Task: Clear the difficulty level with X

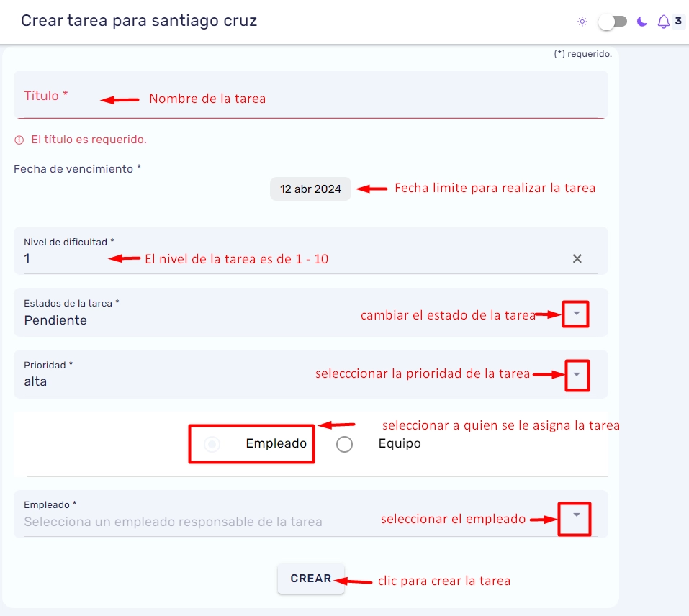Action: pyautogui.click(x=577, y=258)
